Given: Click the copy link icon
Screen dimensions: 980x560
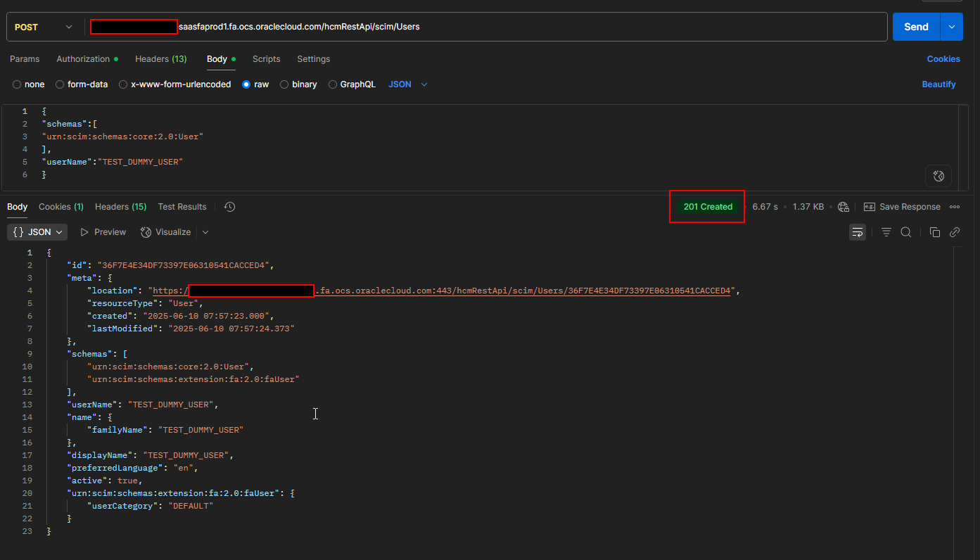Looking at the screenshot, I should 955,232.
